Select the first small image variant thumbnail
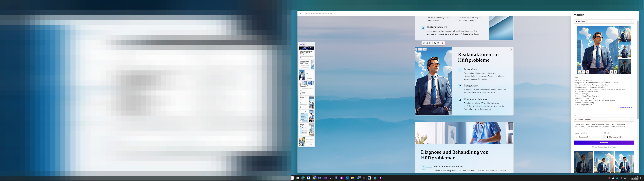 click(624, 34)
